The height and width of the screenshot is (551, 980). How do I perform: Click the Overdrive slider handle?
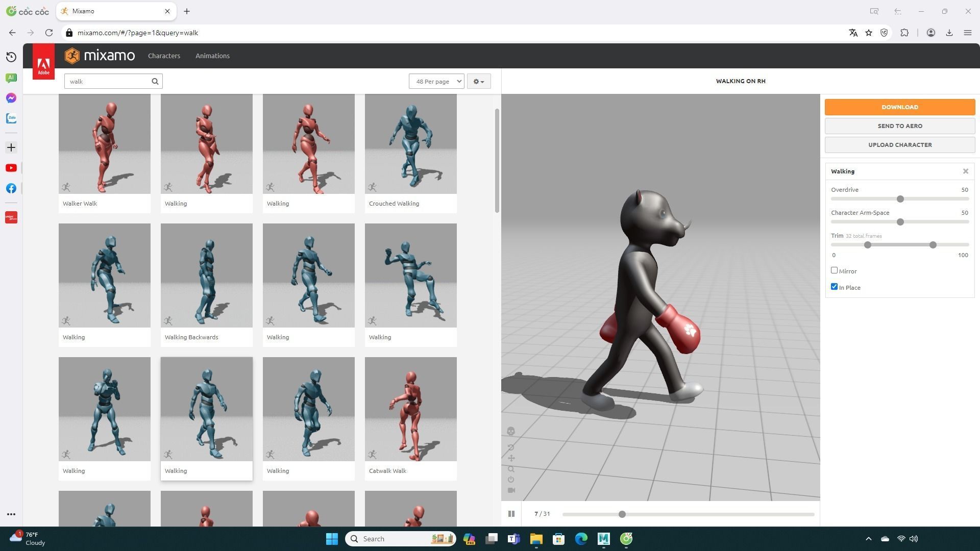pos(900,199)
